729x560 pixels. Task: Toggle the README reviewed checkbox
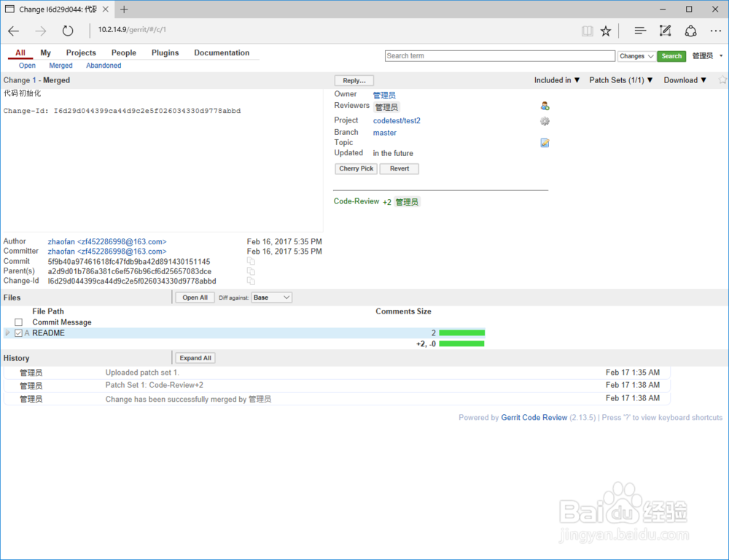[19, 333]
